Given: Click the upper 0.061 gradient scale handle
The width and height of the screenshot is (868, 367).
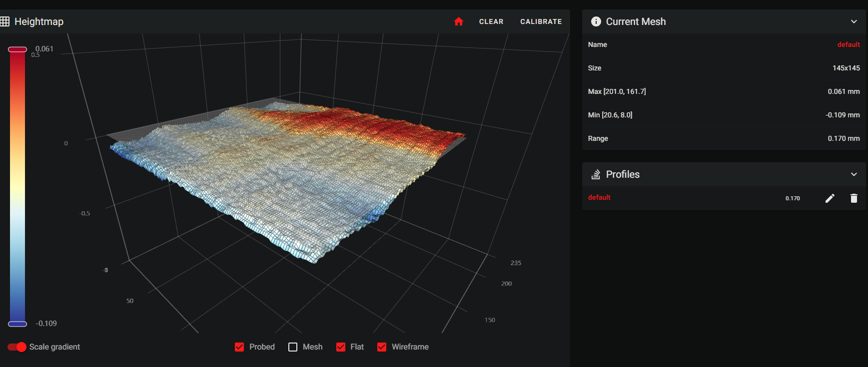Looking at the screenshot, I should tap(17, 49).
